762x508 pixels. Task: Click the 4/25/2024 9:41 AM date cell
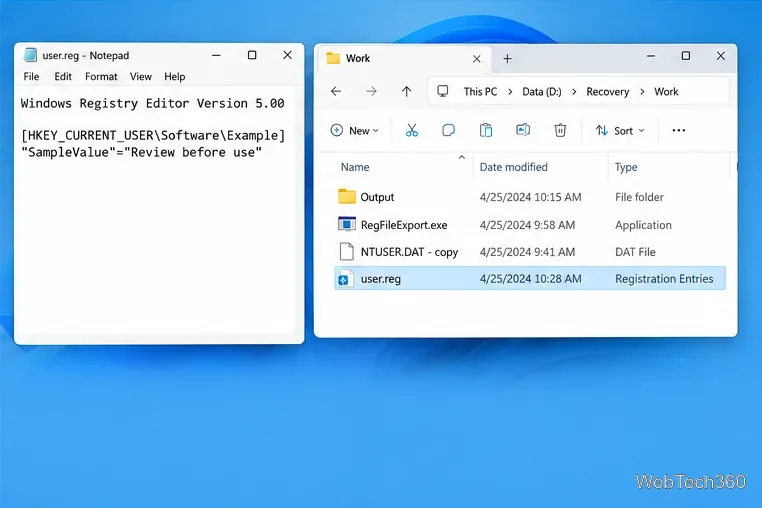527,252
